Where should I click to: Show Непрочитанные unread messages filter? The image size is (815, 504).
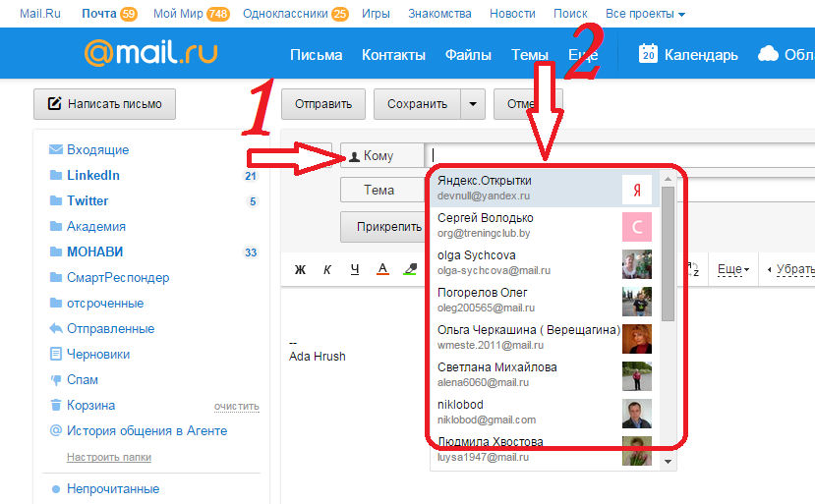(113, 489)
